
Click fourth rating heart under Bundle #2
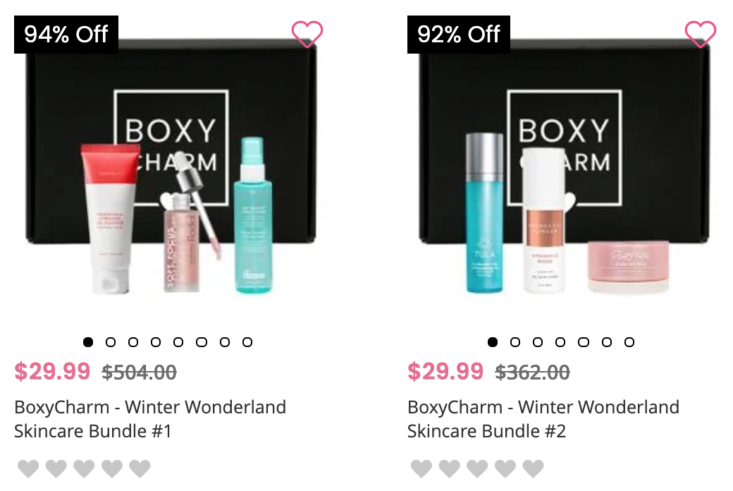click(505, 469)
